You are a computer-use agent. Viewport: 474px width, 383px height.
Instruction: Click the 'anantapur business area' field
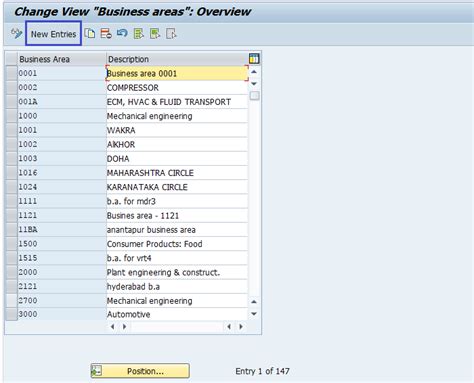pos(177,230)
